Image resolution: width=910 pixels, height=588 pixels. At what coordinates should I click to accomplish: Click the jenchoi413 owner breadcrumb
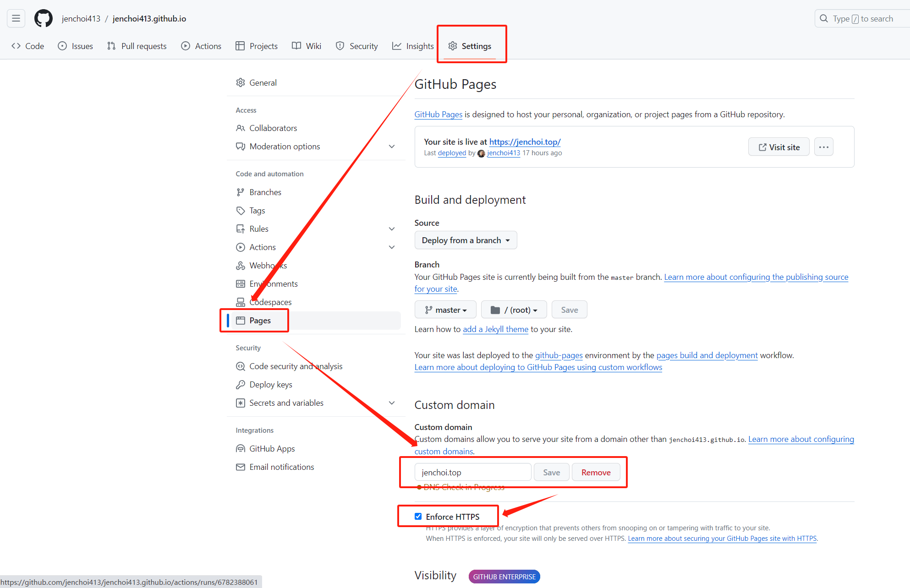pos(81,18)
